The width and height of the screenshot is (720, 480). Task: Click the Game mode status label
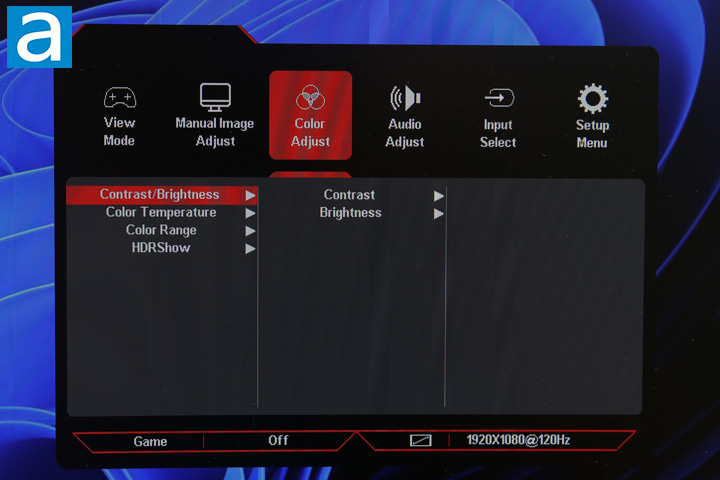[x=150, y=441]
